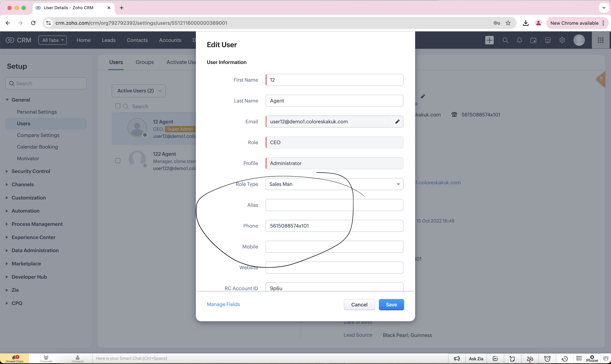
Task: Open the chart insights icon in bottom bar
Action: [495, 359]
